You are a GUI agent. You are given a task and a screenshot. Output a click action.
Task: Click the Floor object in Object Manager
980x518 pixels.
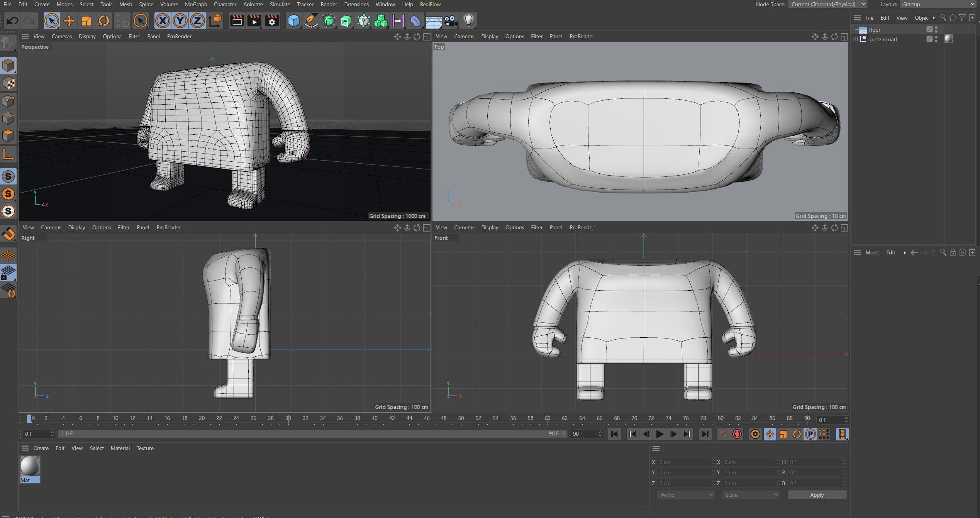point(874,30)
